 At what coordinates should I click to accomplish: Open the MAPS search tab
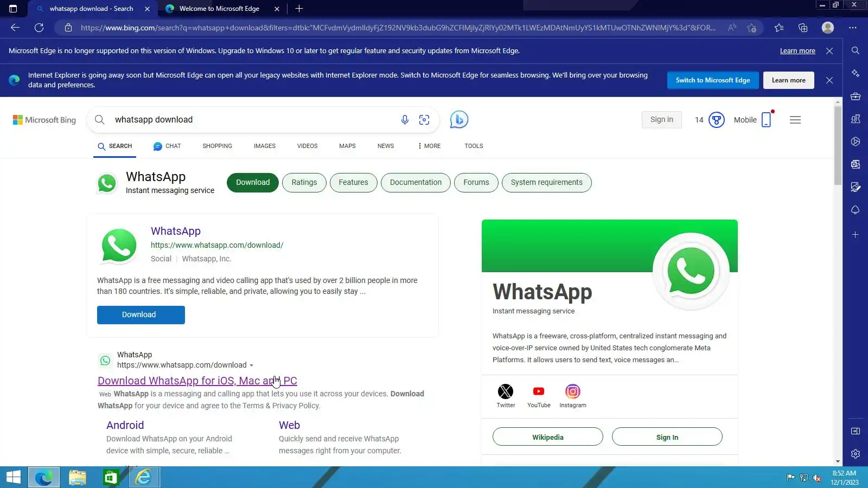pyautogui.click(x=347, y=146)
